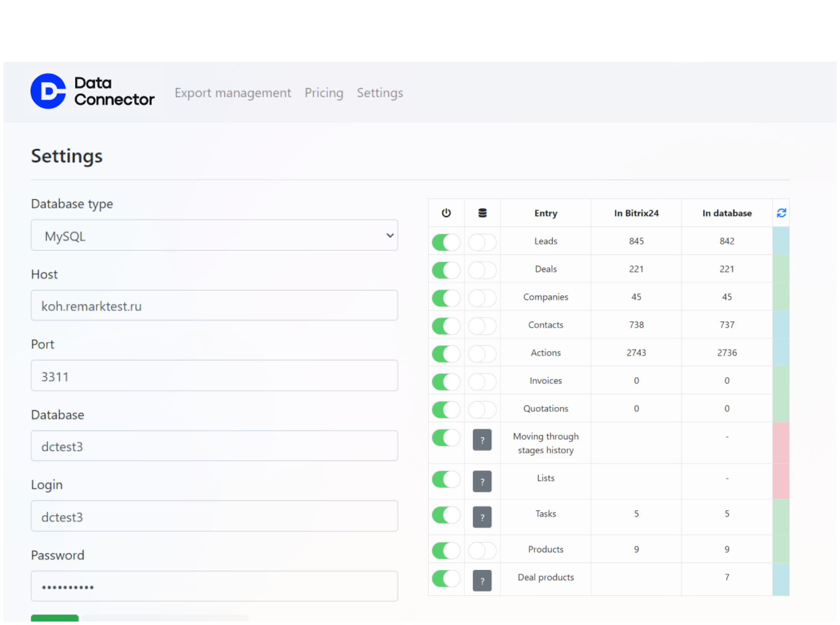
Task: Refresh the entry counts table
Action: tap(781, 213)
